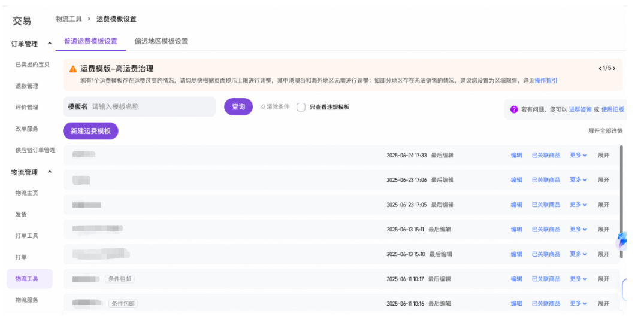Click 编辑 for 2025-06-24 17:33 row

(x=516, y=155)
